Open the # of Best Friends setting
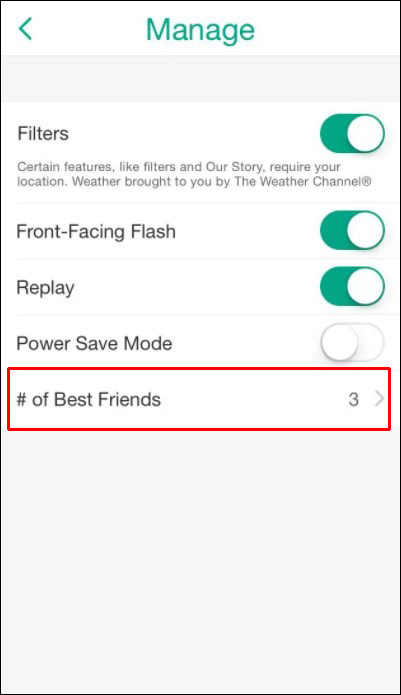The width and height of the screenshot is (401, 695). coord(199,399)
